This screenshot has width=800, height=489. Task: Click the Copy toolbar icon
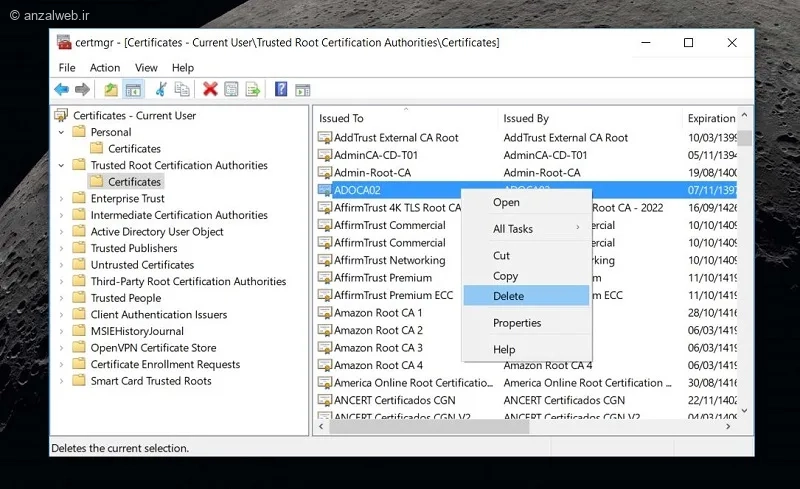pos(182,89)
